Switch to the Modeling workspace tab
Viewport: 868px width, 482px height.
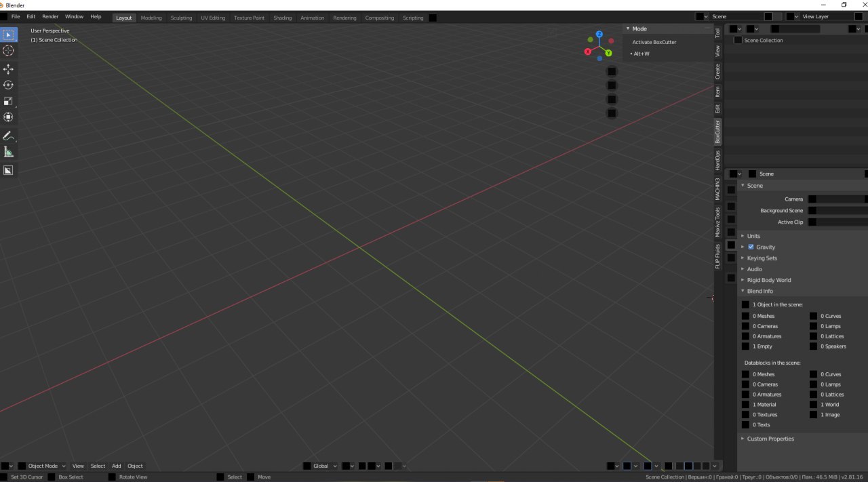(x=151, y=18)
